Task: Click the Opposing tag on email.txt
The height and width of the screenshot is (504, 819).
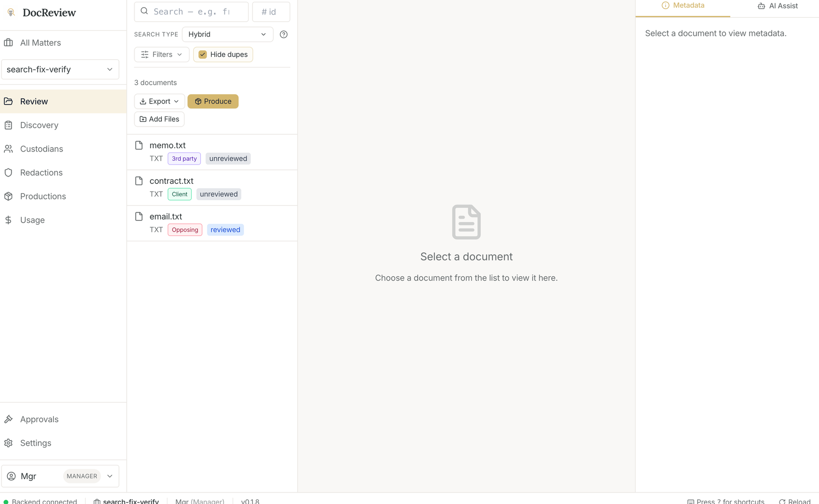Action: (x=185, y=230)
